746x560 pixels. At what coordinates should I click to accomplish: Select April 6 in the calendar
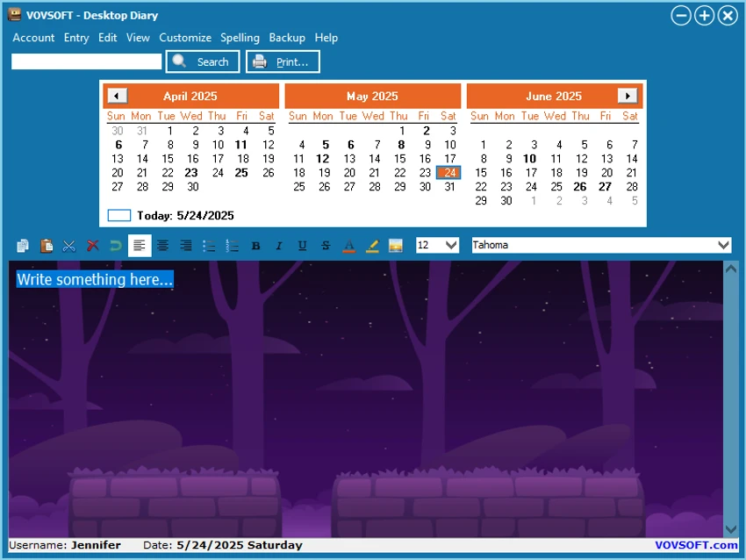point(118,145)
